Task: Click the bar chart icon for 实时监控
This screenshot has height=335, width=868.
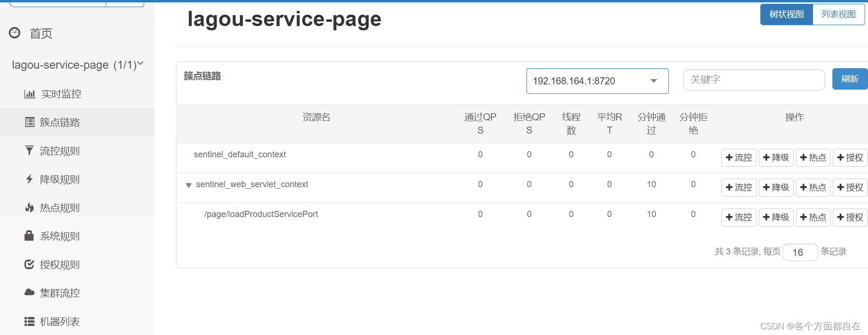Action: pos(30,94)
